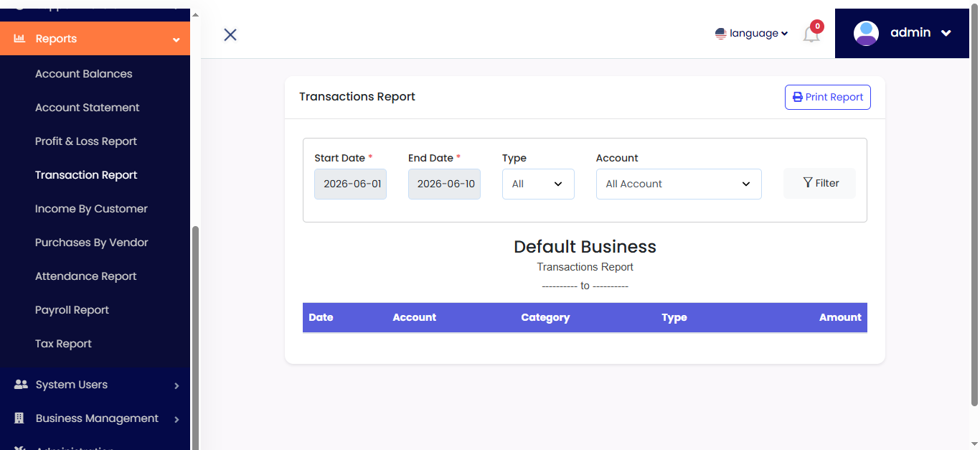The image size is (980, 450).
Task: Click the printer icon in Print Report
Action: (x=797, y=97)
